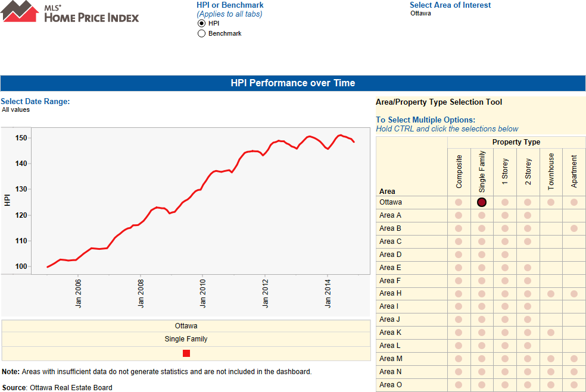Select the Ottawa Apartment selection dot

[573, 202]
